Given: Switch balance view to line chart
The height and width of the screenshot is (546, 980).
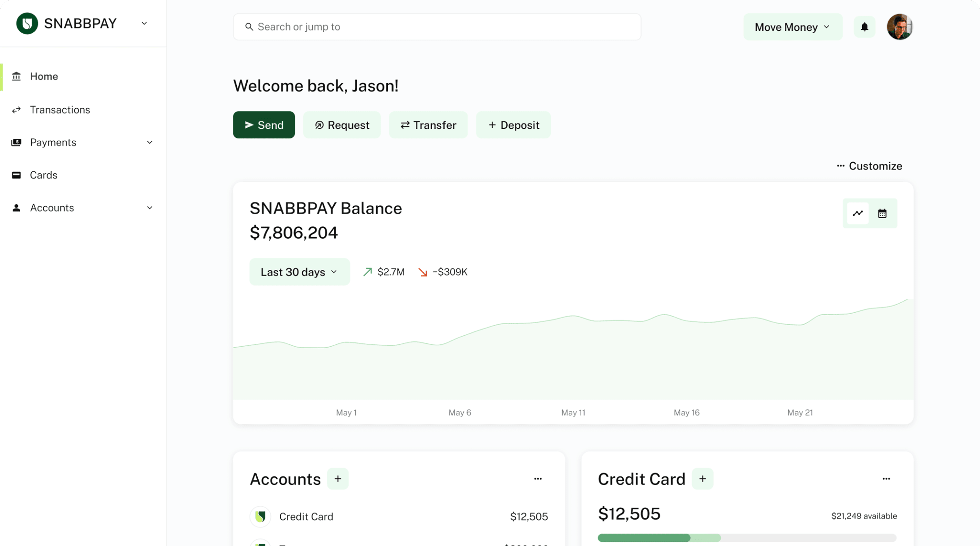Looking at the screenshot, I should [857, 213].
